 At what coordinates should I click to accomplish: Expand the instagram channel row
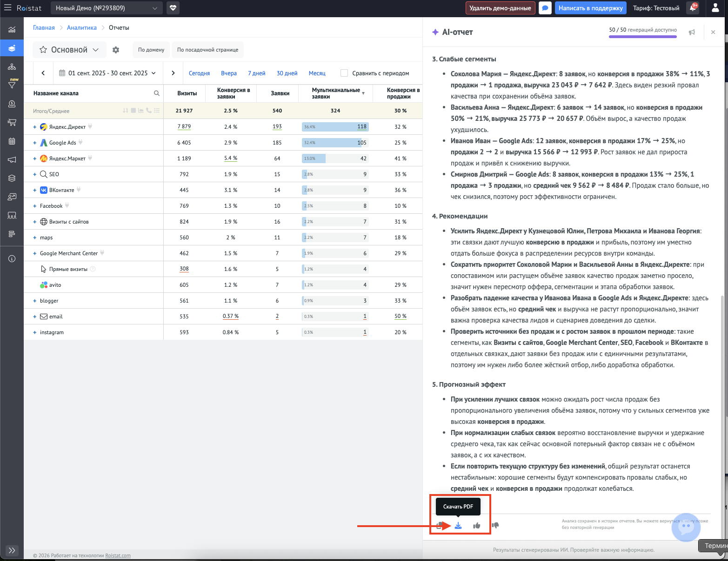[x=34, y=332]
